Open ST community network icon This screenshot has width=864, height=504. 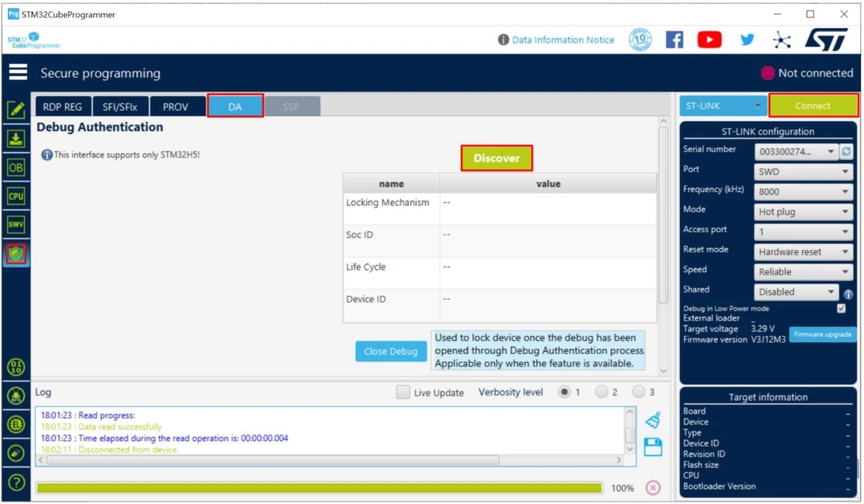pos(782,40)
